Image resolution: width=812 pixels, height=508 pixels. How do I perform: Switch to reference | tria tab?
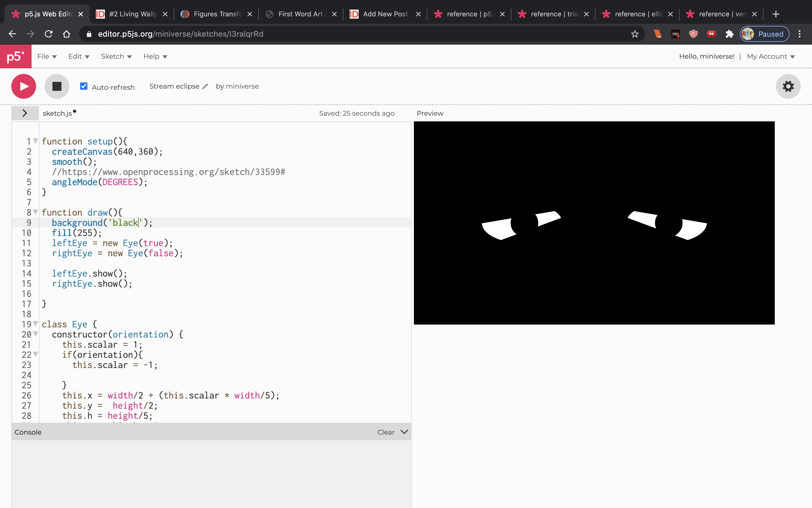(553, 14)
